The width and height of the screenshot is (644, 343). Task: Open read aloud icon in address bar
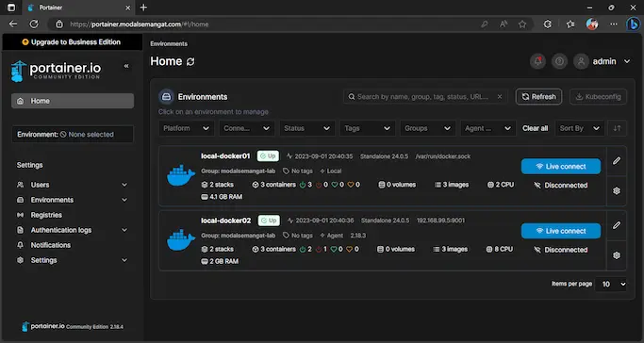504,24
